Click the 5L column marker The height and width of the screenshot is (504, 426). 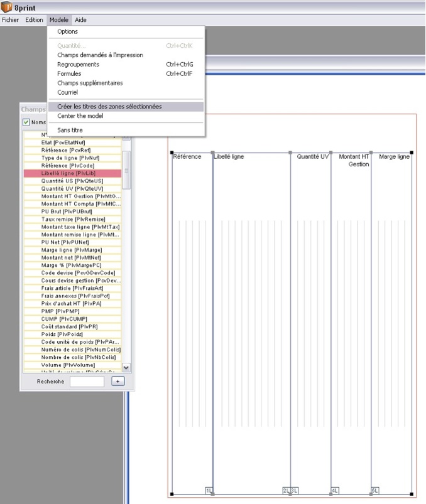(x=375, y=490)
